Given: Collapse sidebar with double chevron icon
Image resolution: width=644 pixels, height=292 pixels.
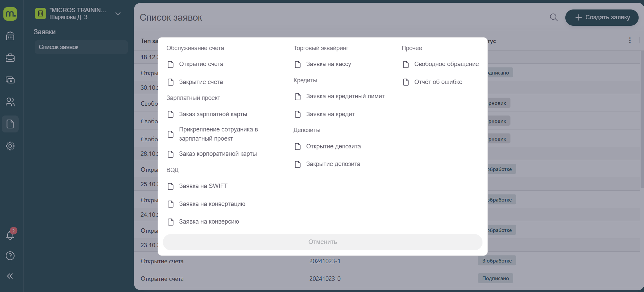Looking at the screenshot, I should click(10, 276).
